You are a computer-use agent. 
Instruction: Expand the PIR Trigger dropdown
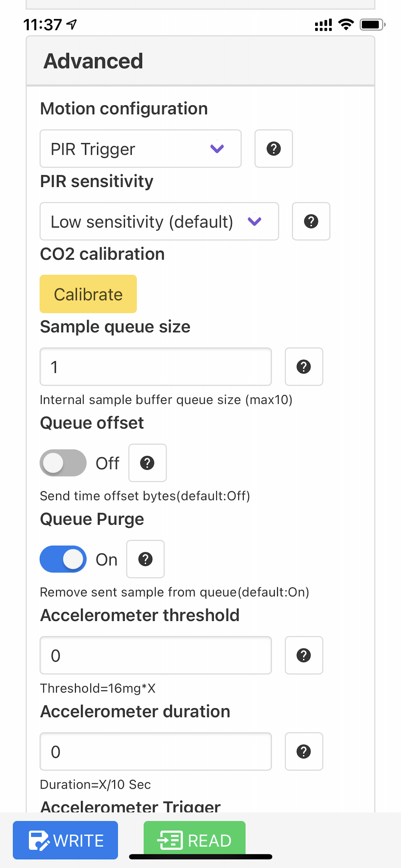140,149
